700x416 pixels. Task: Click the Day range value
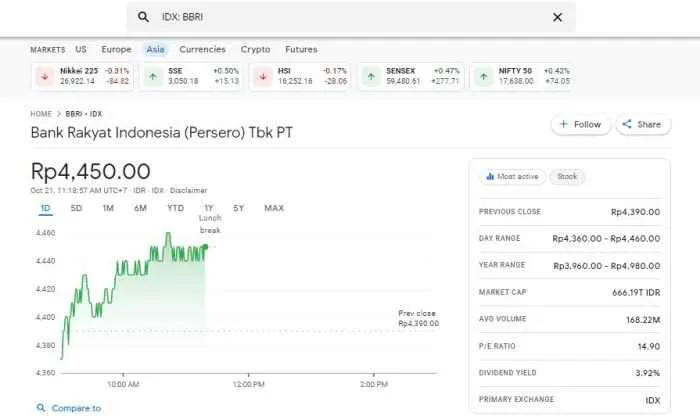coord(606,239)
